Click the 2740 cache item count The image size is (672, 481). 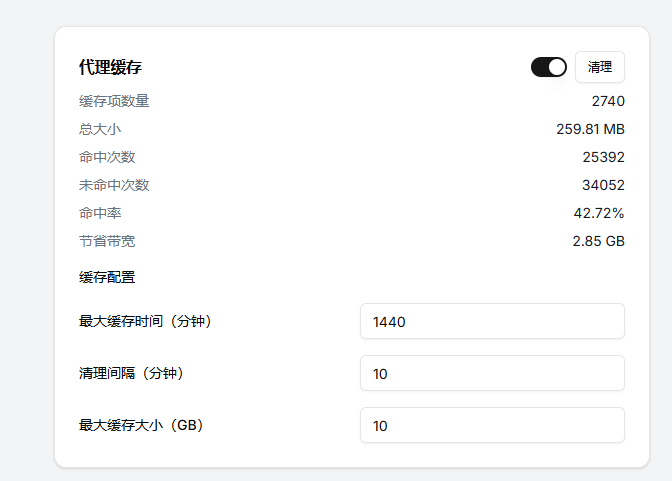click(x=608, y=101)
